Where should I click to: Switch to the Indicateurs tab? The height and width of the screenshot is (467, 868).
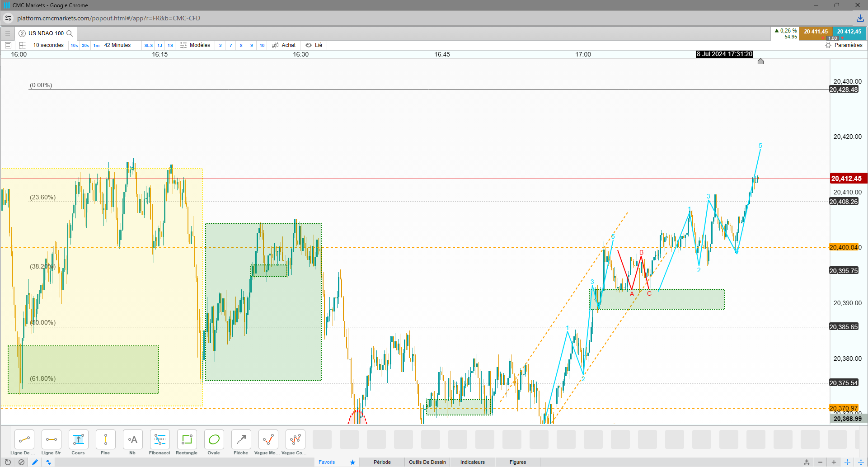(x=472, y=462)
